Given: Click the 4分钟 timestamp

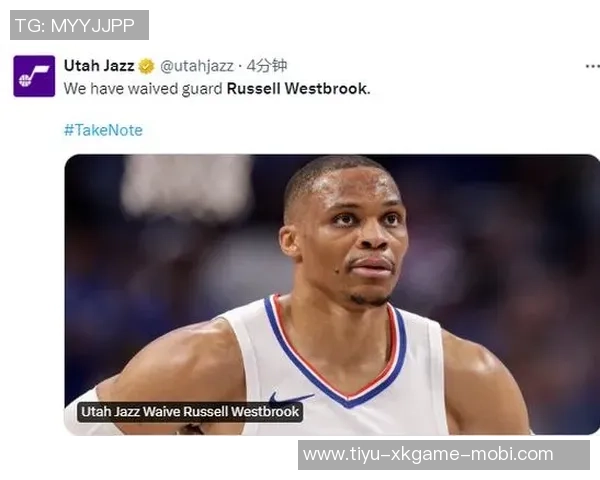Looking at the screenshot, I should (267, 66).
